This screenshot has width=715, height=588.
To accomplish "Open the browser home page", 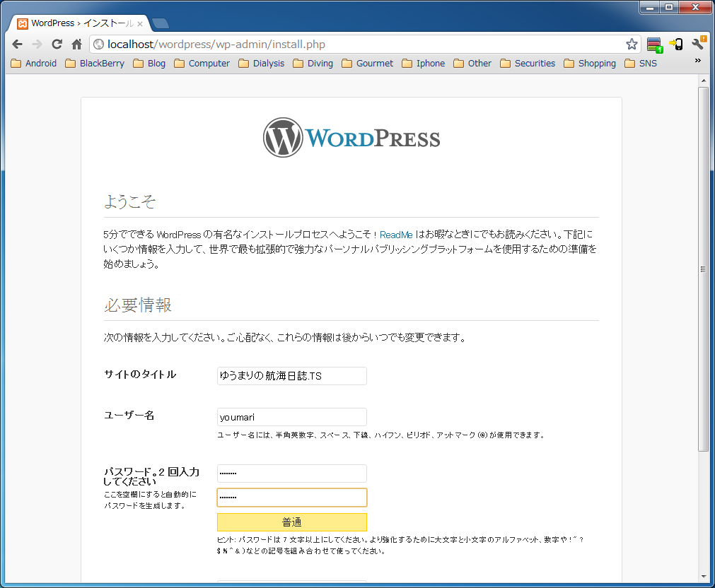I will click(x=76, y=45).
